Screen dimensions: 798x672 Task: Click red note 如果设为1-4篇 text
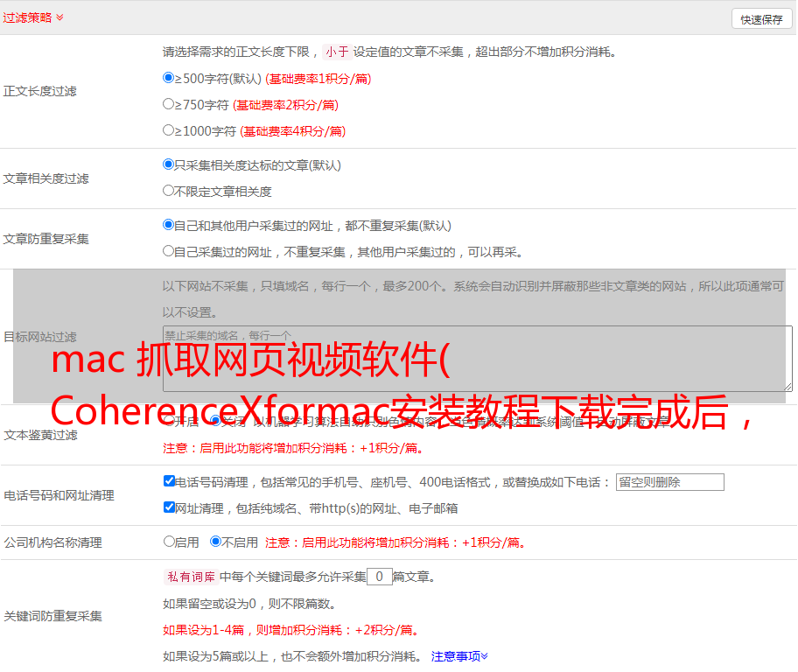[x=292, y=630]
